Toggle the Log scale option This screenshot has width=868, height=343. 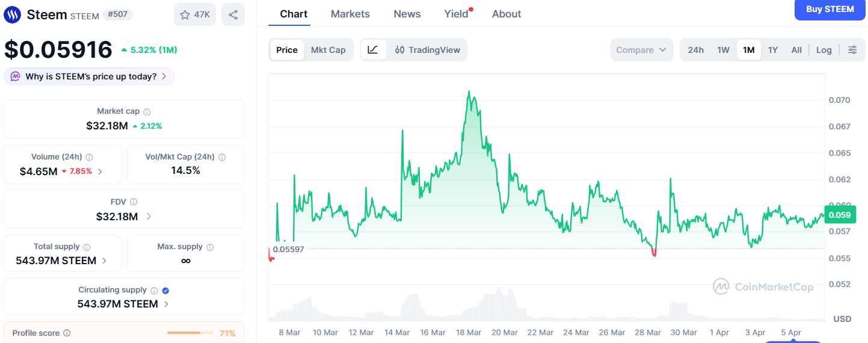point(823,50)
